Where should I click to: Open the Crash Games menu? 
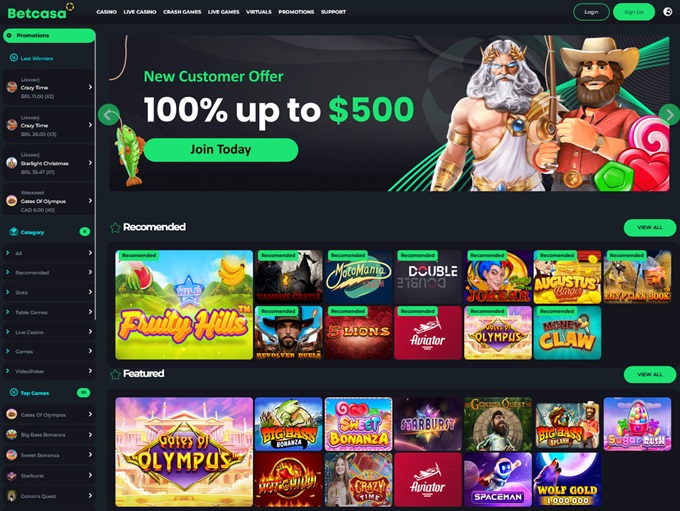click(x=182, y=12)
